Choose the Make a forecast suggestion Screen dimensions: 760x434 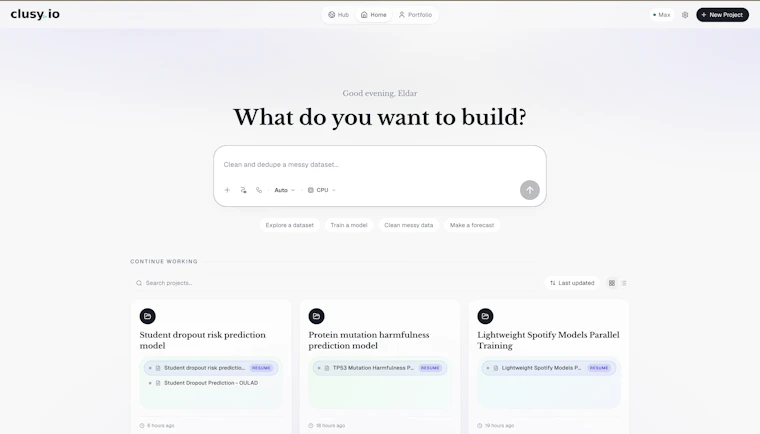[x=472, y=225]
